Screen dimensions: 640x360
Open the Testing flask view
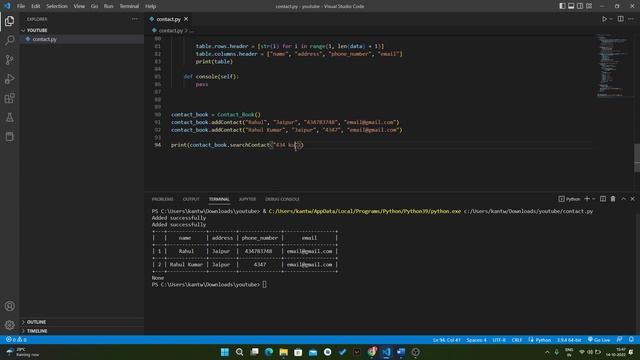click(9, 118)
